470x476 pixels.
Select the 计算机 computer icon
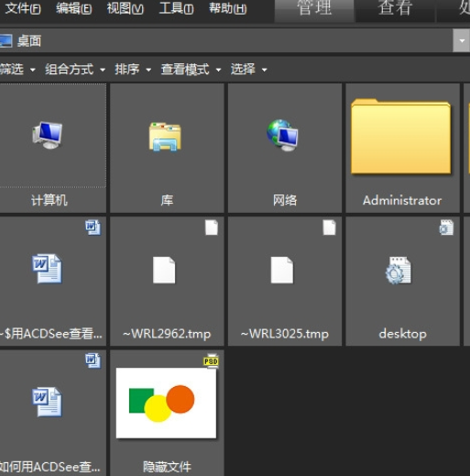point(48,135)
